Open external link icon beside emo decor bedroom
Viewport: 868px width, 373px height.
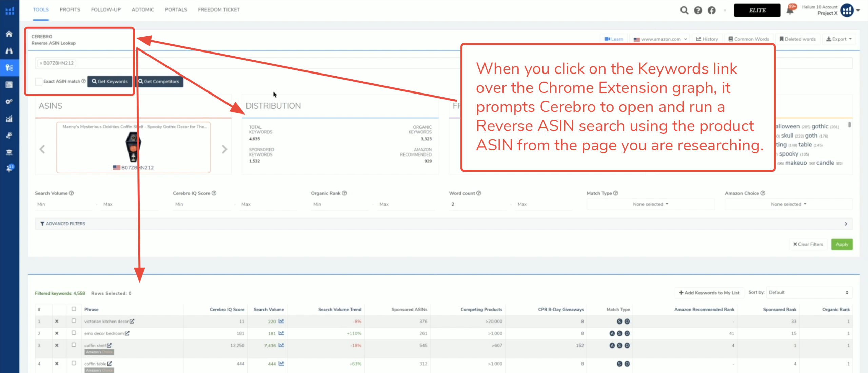pos(127,333)
